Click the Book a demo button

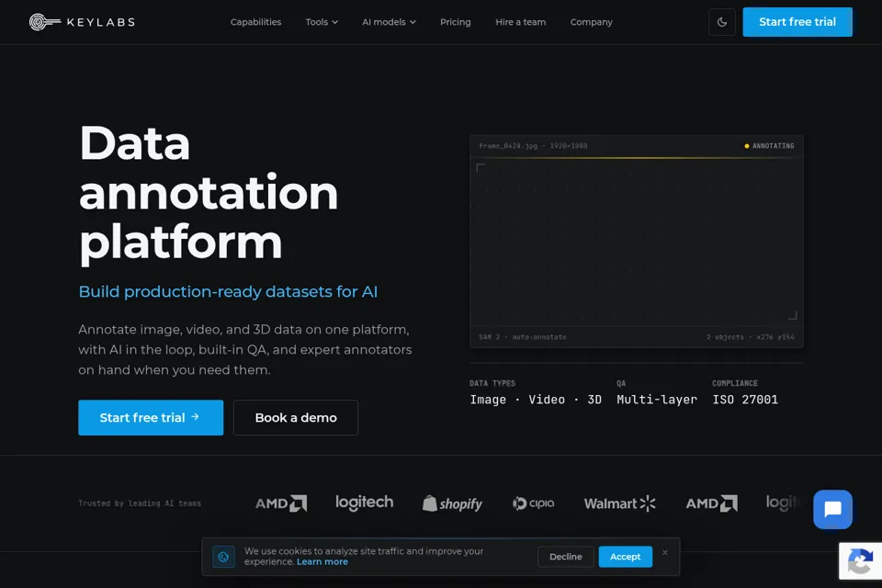pyautogui.click(x=295, y=417)
